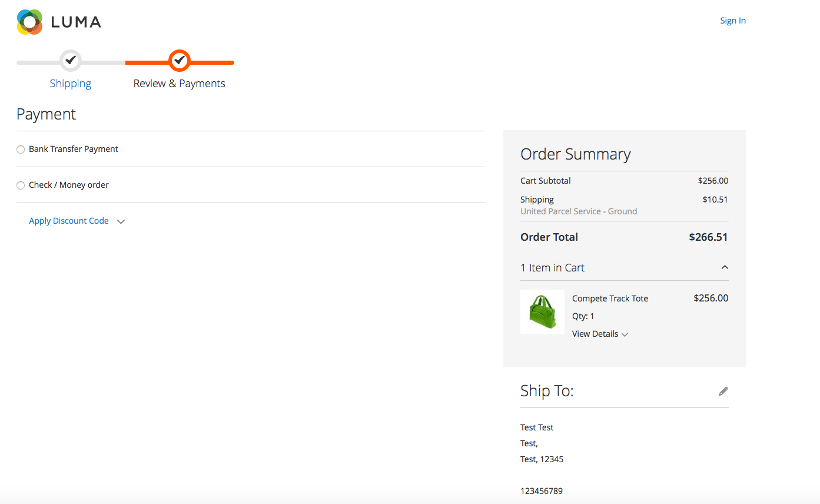Switch to the Shipping step
Screen dimensions: 820x504
click(71, 83)
